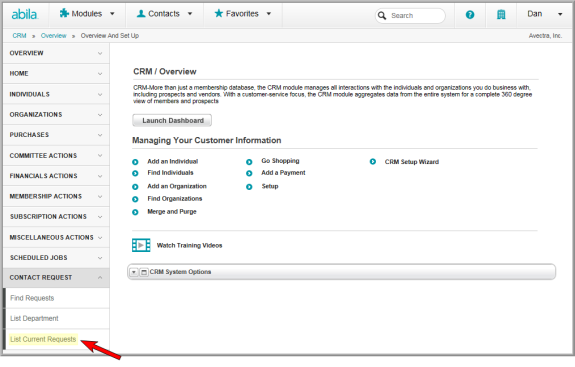This screenshot has width=575, height=367.
Task: Expand the FINANCIALS ACTIONS chevron
Action: (x=100, y=176)
